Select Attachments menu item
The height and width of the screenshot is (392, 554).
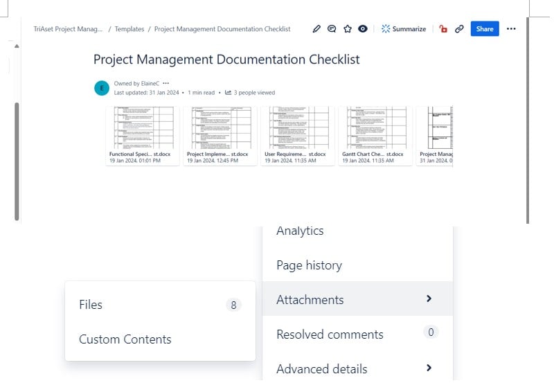pos(357,299)
